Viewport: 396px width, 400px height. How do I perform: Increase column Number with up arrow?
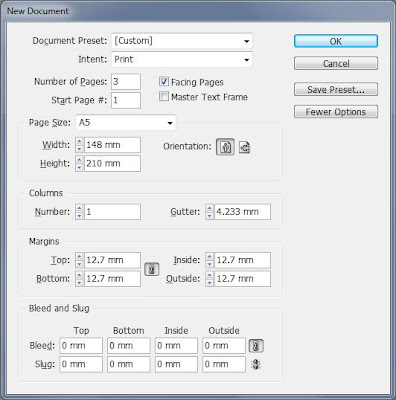[x=79, y=208]
